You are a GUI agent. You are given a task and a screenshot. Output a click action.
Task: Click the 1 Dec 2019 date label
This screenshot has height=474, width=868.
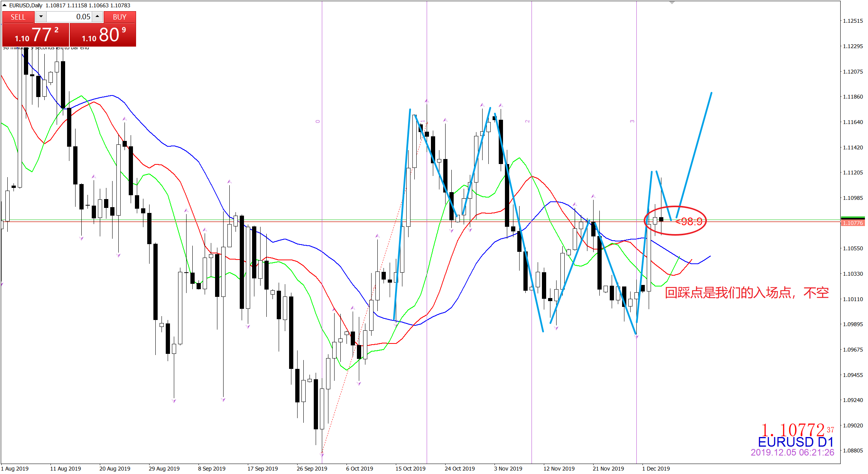coord(656,469)
